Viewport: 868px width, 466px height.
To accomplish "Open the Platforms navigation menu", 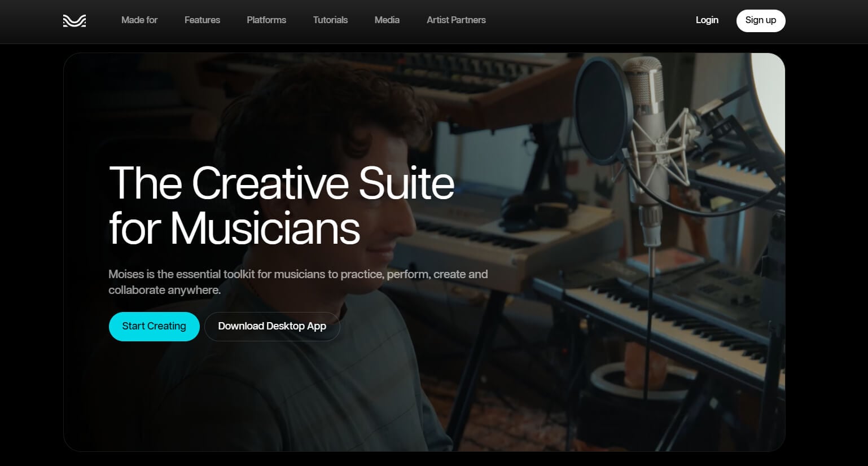I will [x=266, y=20].
